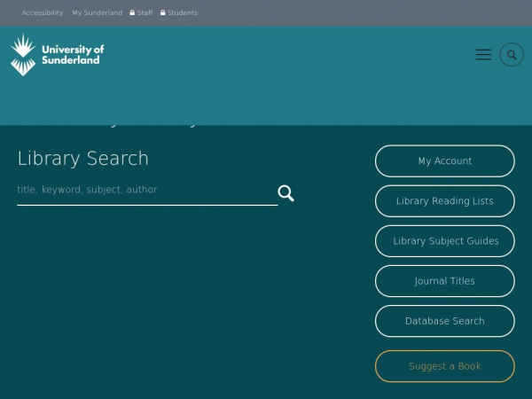
Task: Open the hamburger navigation menu
Action: (x=483, y=55)
